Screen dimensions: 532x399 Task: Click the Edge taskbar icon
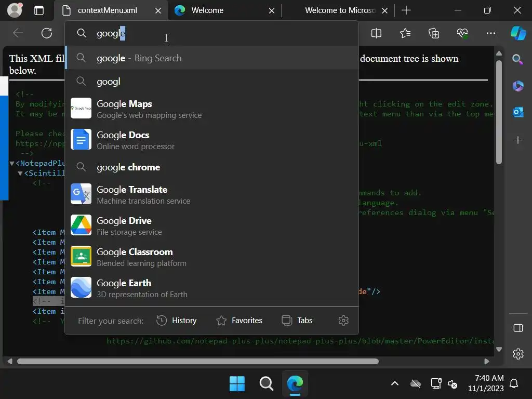(x=295, y=384)
